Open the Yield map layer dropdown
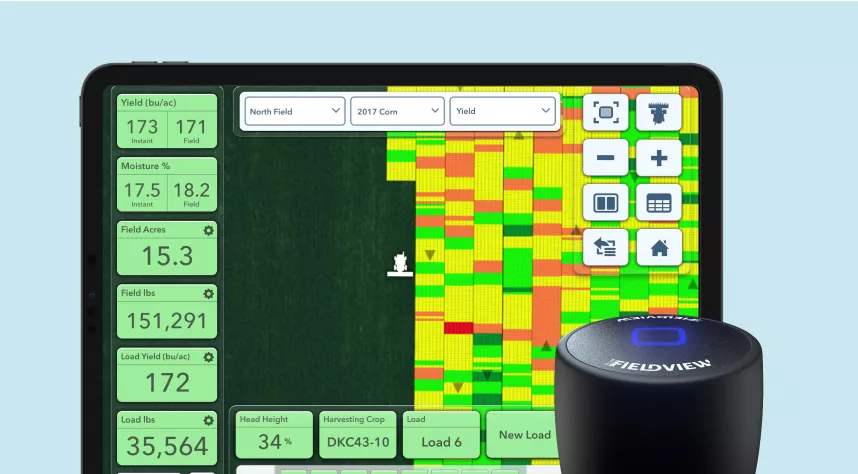 503,111
